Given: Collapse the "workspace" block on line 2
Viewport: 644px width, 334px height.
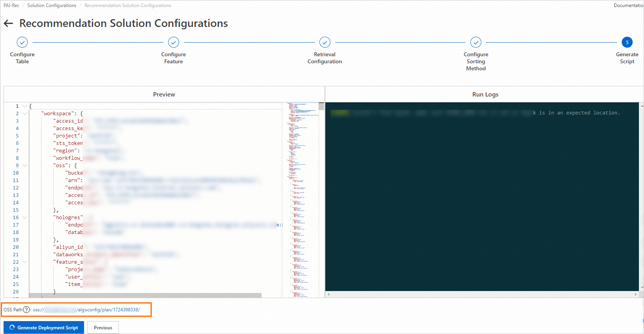Looking at the screenshot, I should coord(25,114).
